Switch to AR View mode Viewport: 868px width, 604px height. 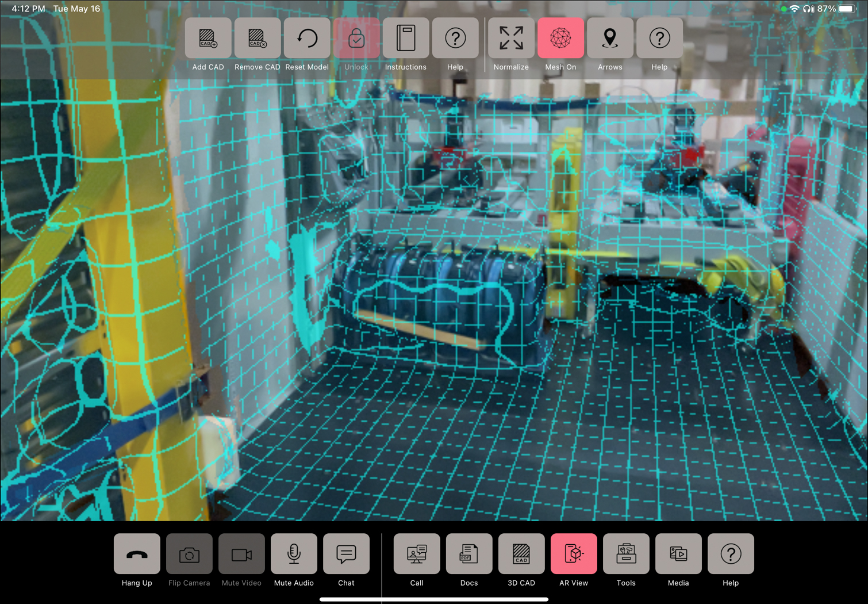tap(574, 554)
